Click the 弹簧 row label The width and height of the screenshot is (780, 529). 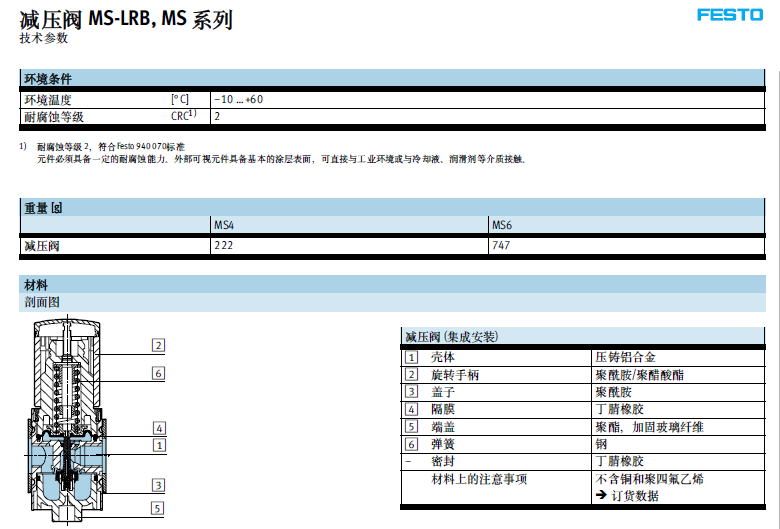pyautogui.click(x=443, y=444)
